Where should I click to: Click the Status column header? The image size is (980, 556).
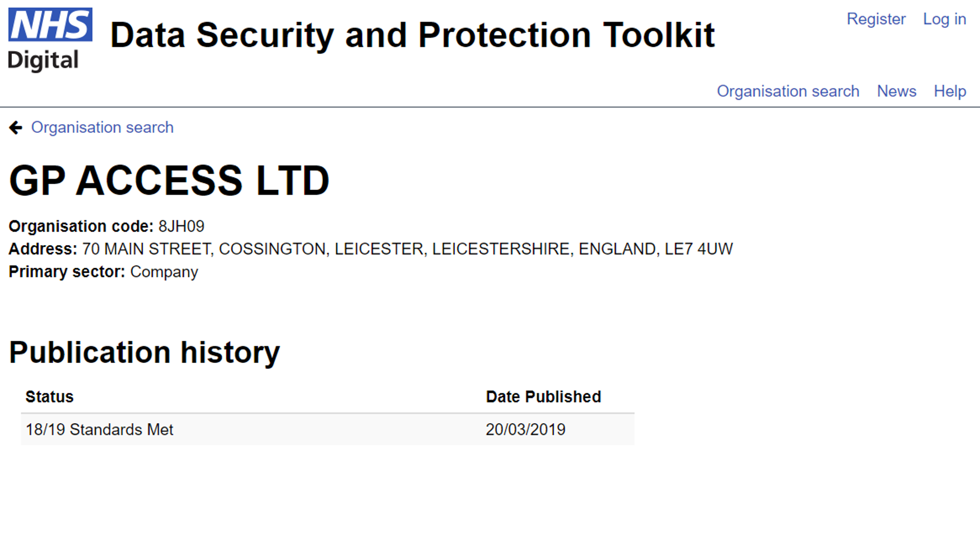pos(49,397)
